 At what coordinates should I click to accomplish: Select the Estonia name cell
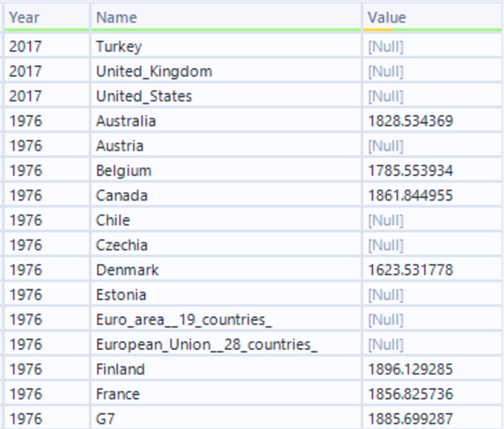coord(226,295)
